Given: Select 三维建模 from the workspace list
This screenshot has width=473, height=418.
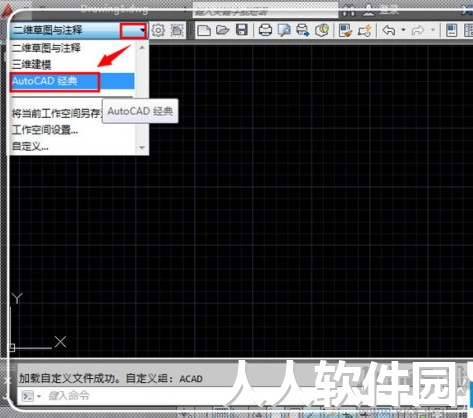Looking at the screenshot, I should point(32,64).
